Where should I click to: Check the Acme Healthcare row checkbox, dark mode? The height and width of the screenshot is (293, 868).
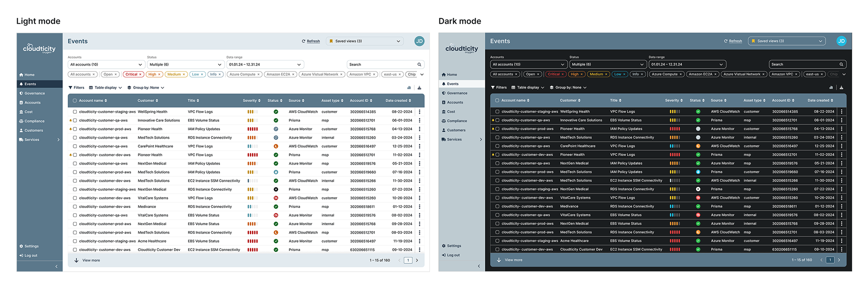coord(497,241)
